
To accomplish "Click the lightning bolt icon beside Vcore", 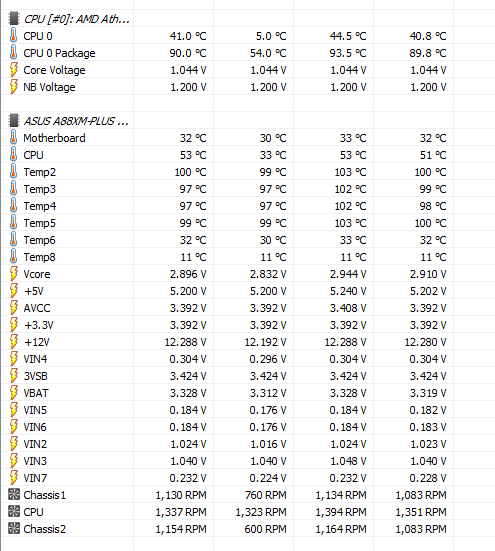I will point(13,274).
